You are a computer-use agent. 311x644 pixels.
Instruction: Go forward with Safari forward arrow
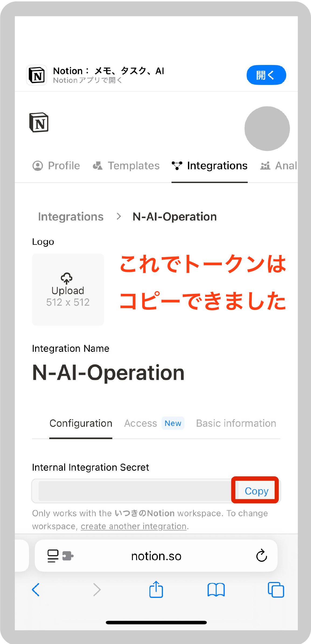[x=97, y=590]
